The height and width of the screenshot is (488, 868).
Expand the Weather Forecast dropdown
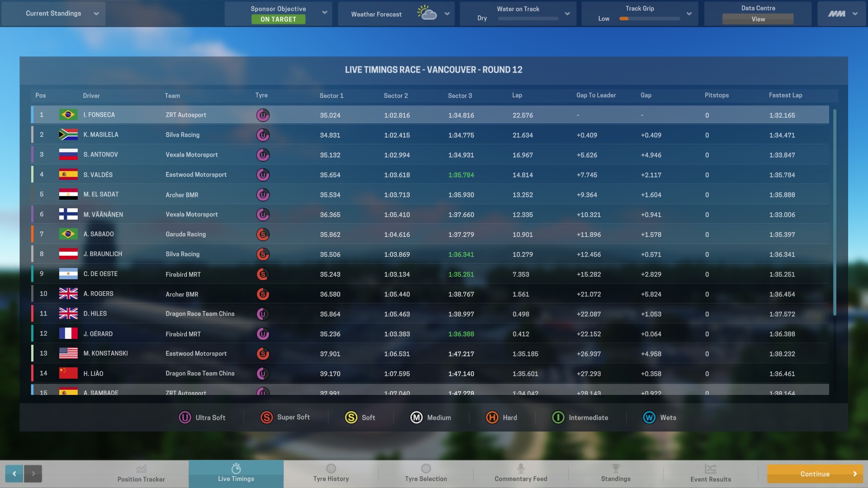pos(447,14)
